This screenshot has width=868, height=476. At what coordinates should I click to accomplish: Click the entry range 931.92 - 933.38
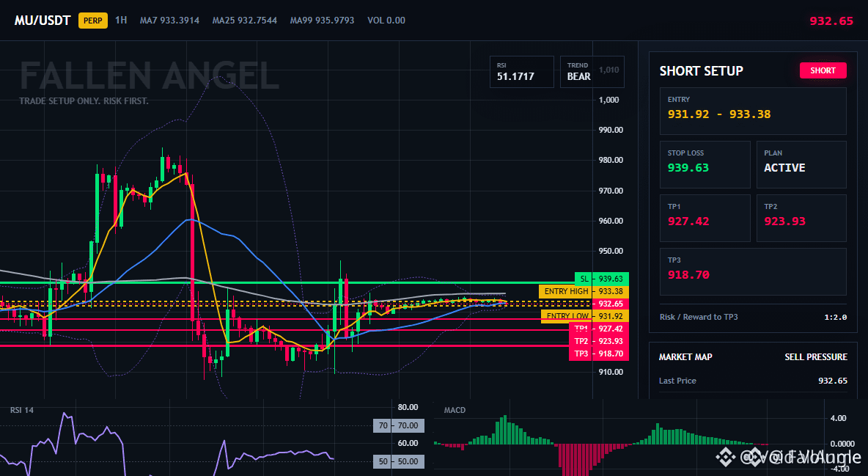tap(719, 114)
